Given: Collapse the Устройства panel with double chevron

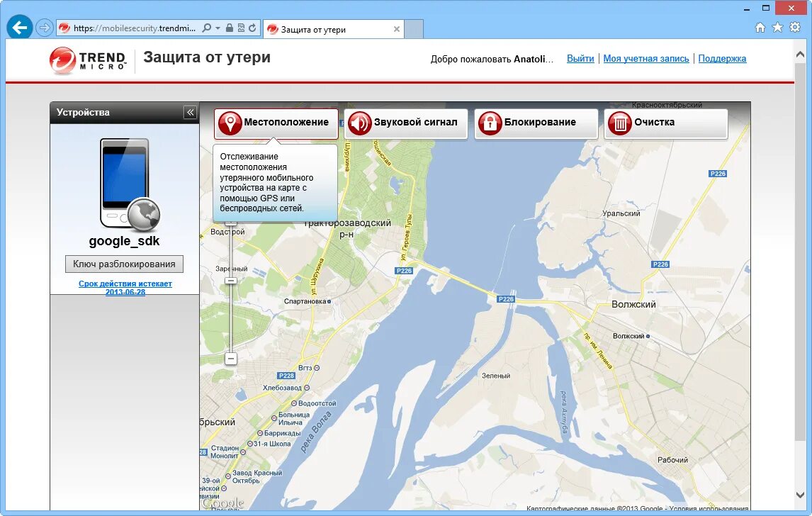Looking at the screenshot, I should click(190, 113).
